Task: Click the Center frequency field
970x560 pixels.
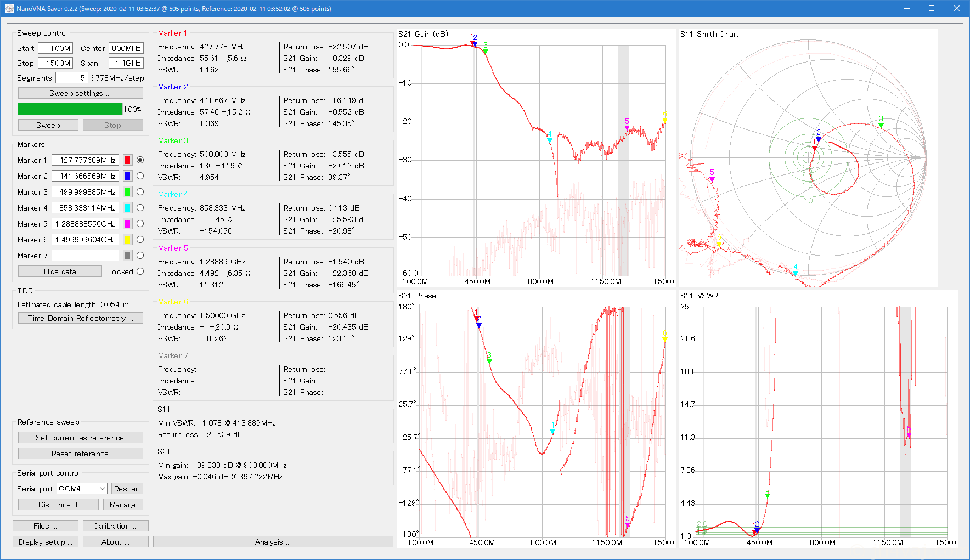Action: (126, 48)
